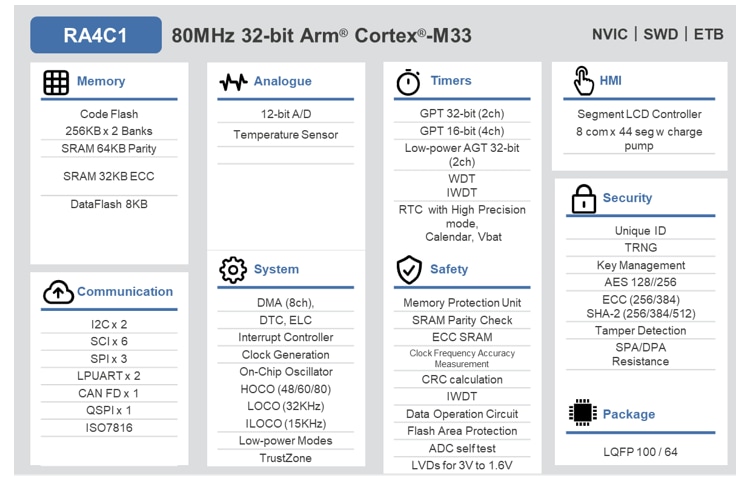Click the blue RA4C1 badge
Image resolution: width=746 pixels, height=482 pixels.
95,36
